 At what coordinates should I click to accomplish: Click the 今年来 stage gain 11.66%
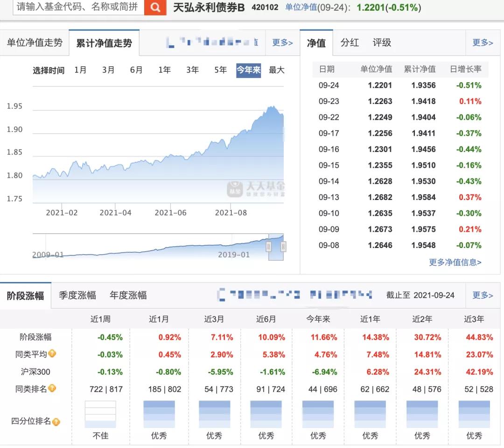click(x=324, y=337)
